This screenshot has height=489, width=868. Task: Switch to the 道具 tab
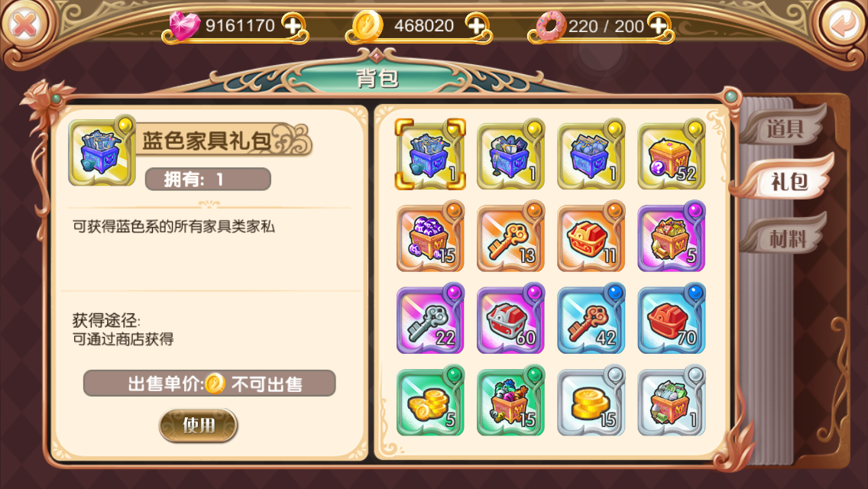point(785,128)
